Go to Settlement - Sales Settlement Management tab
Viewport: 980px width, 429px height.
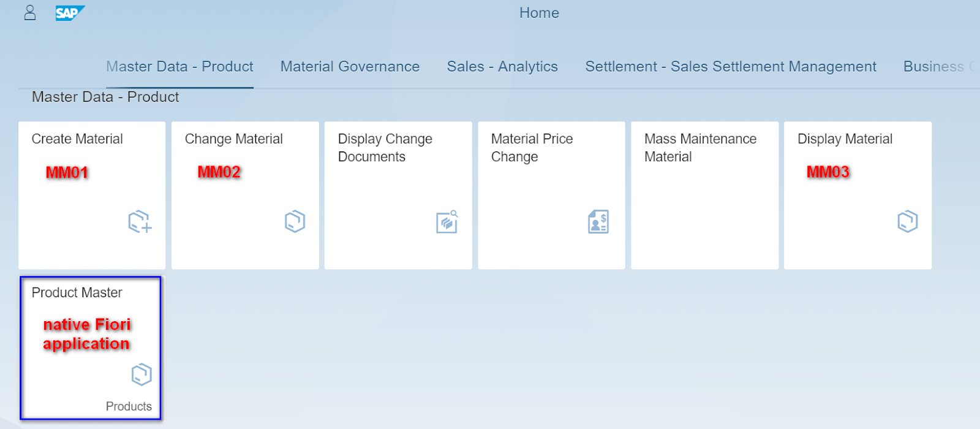(731, 67)
